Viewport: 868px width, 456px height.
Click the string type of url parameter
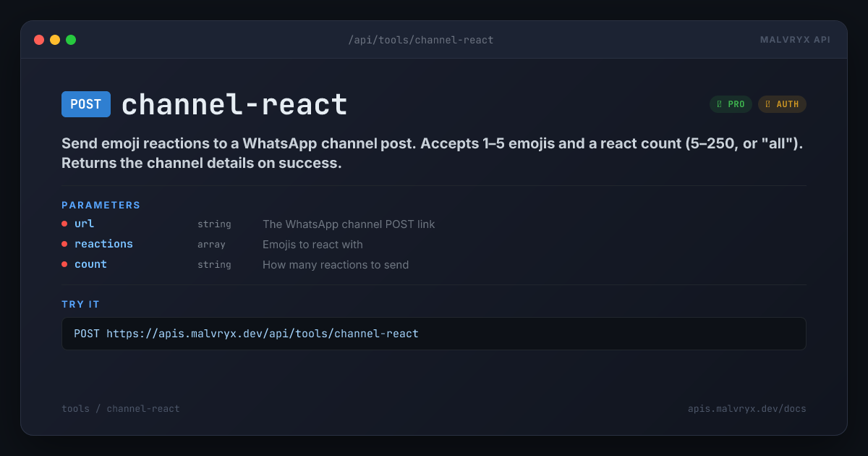pos(214,224)
